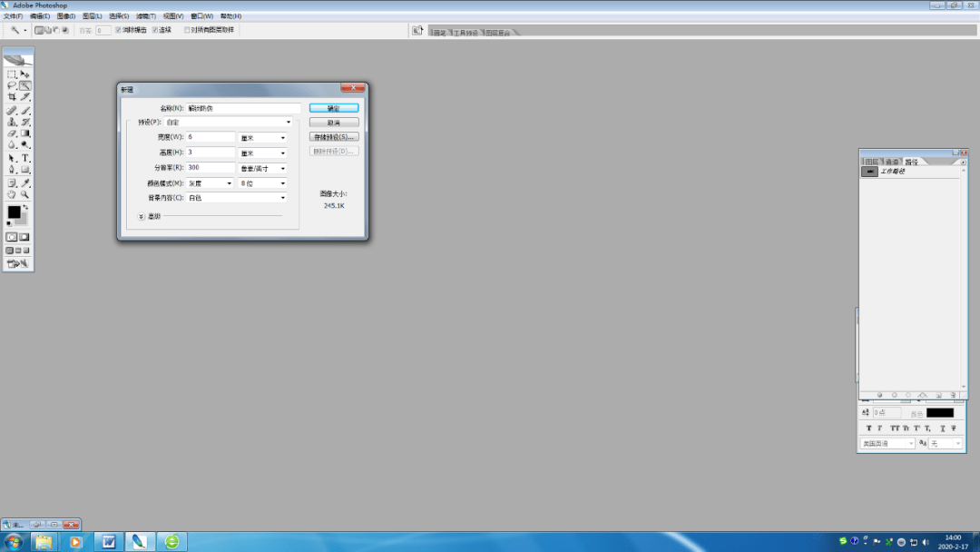The height and width of the screenshot is (552, 980).
Task: Open the width unit dropdown
Action: [x=262, y=137]
